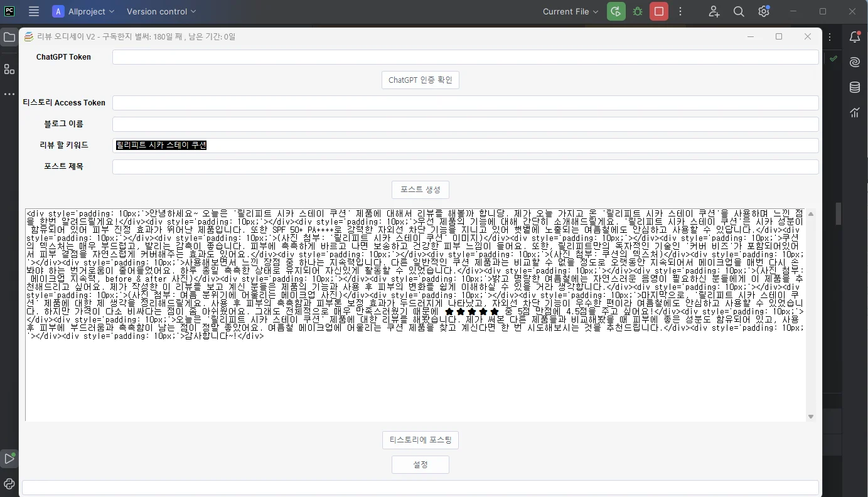Open the Python Packages icon at bottom left
This screenshot has width=868, height=497.
9,484
